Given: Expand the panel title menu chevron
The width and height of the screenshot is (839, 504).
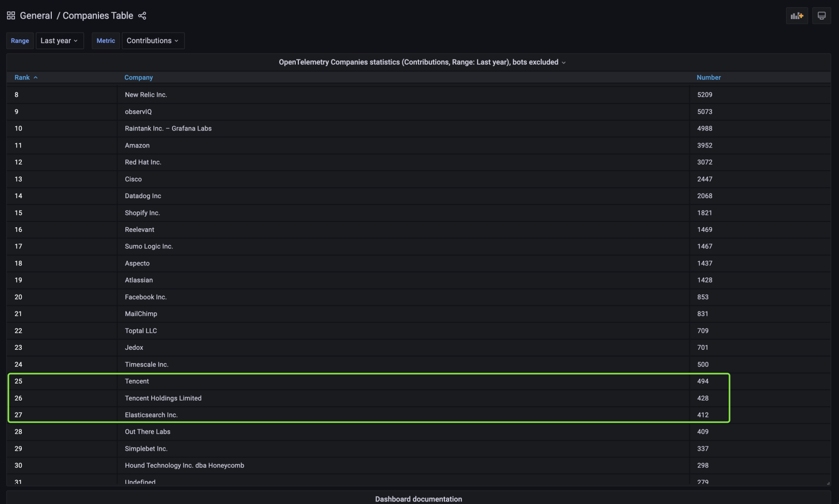Looking at the screenshot, I should (x=563, y=62).
